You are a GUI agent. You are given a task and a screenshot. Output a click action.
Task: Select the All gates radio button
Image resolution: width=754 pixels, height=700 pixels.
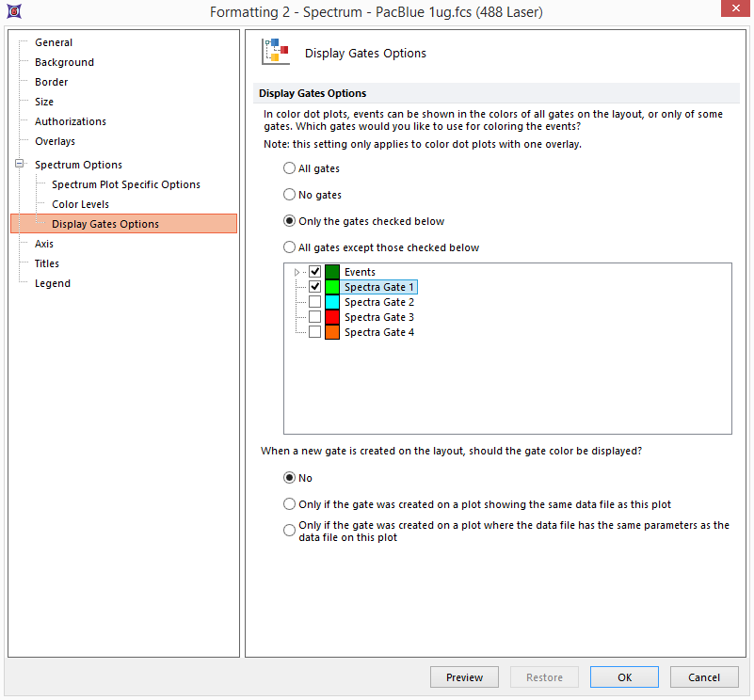(290, 168)
